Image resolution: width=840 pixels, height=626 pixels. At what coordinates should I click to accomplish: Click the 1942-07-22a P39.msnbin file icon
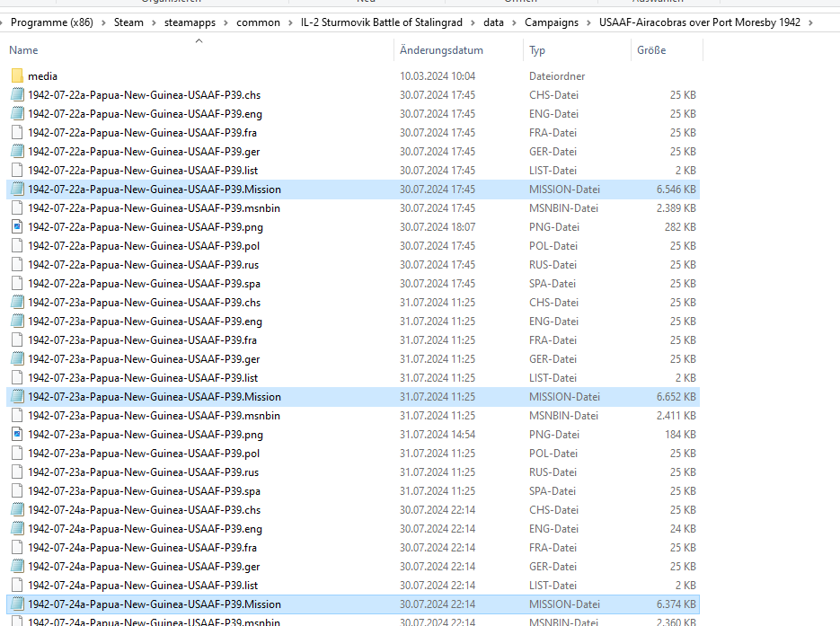17,208
